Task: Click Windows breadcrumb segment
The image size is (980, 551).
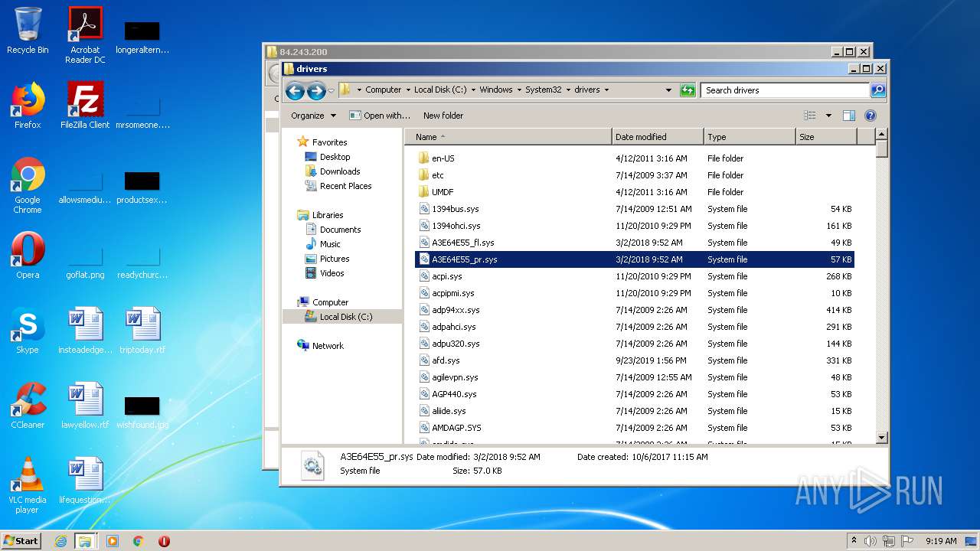Action: (x=496, y=90)
